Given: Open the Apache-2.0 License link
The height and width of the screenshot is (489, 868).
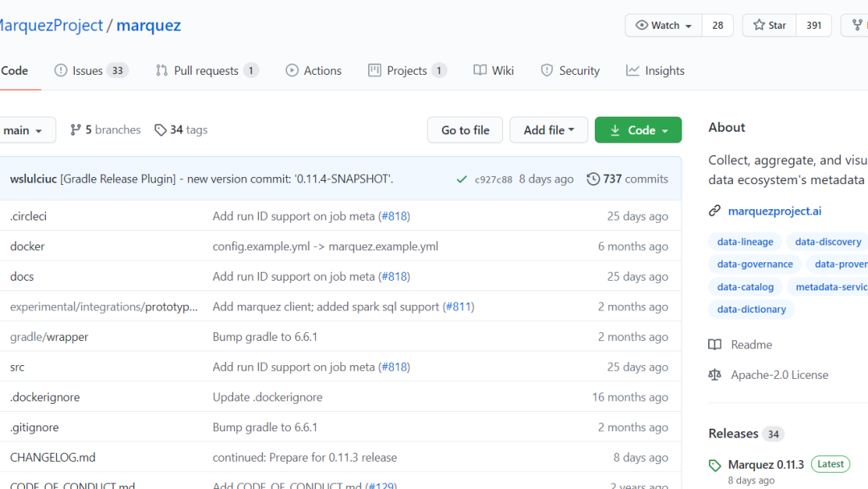Looking at the screenshot, I should pyautogui.click(x=780, y=375).
